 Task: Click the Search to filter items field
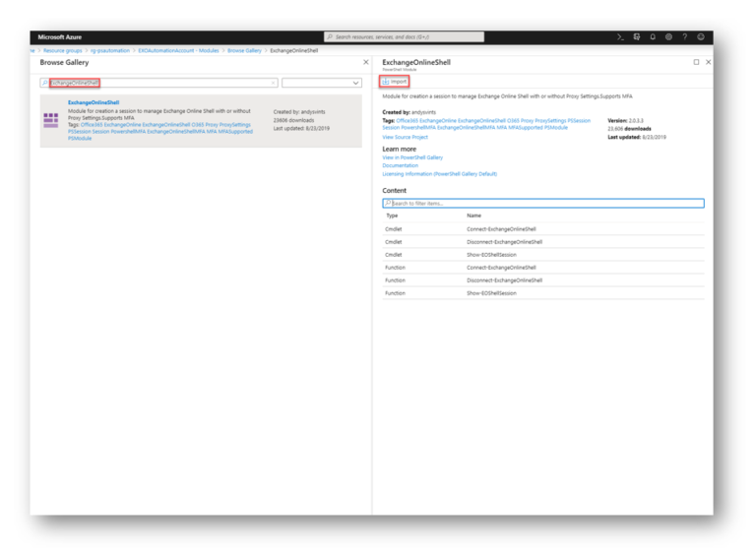click(543, 204)
